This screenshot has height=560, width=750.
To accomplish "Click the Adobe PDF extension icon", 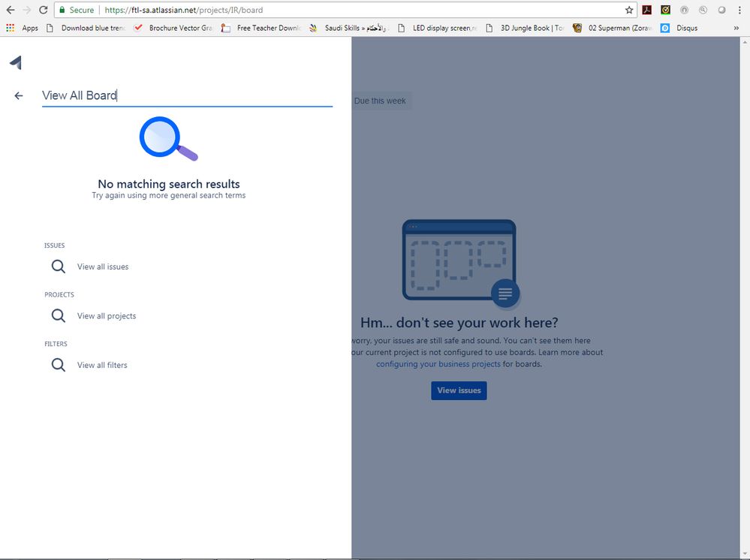I will click(646, 10).
